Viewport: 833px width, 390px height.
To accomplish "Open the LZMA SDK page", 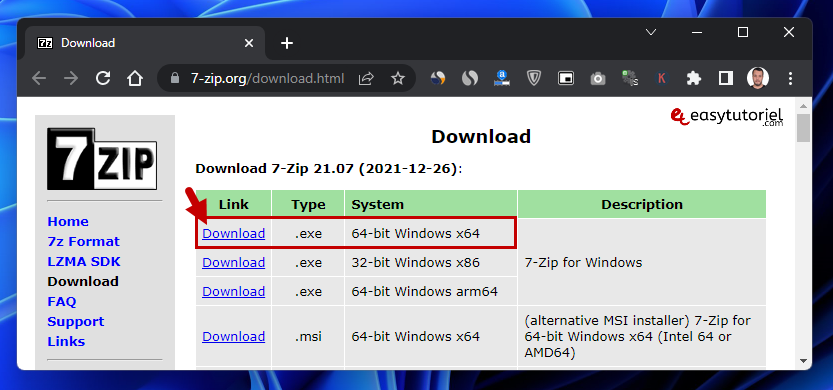I will [x=84, y=262].
